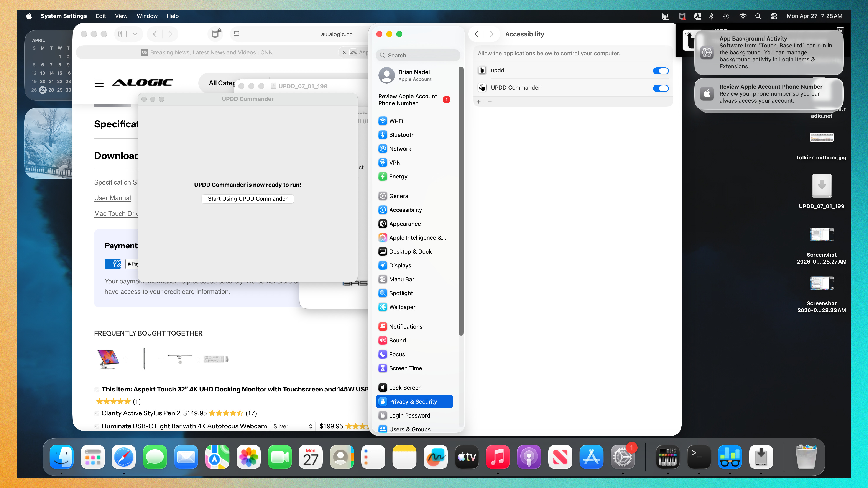Toggle UPDD Commander accessibility access off

coord(660,88)
